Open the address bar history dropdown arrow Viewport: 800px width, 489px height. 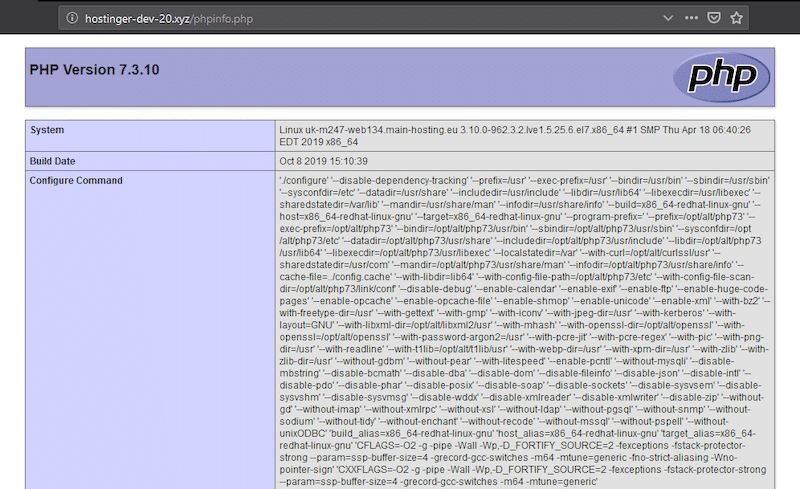coord(668,18)
